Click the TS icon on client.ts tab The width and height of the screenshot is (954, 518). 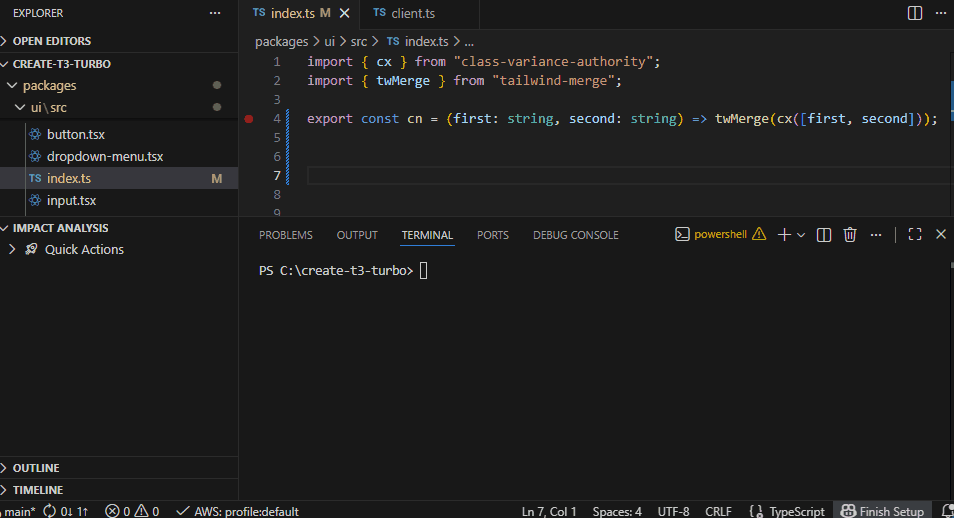click(x=380, y=12)
